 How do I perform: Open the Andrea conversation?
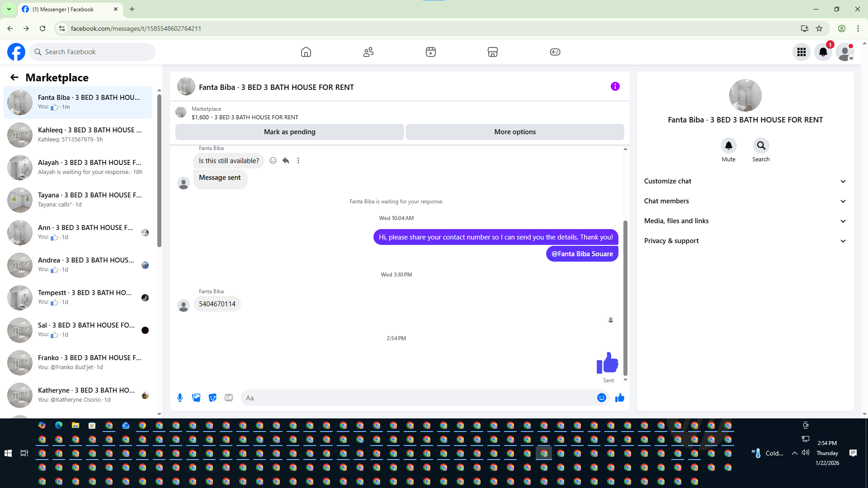pyautogui.click(x=78, y=265)
